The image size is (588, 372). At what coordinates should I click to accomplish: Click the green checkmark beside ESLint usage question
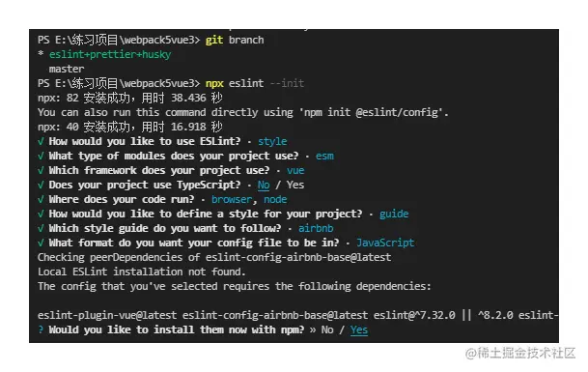[x=41, y=141]
